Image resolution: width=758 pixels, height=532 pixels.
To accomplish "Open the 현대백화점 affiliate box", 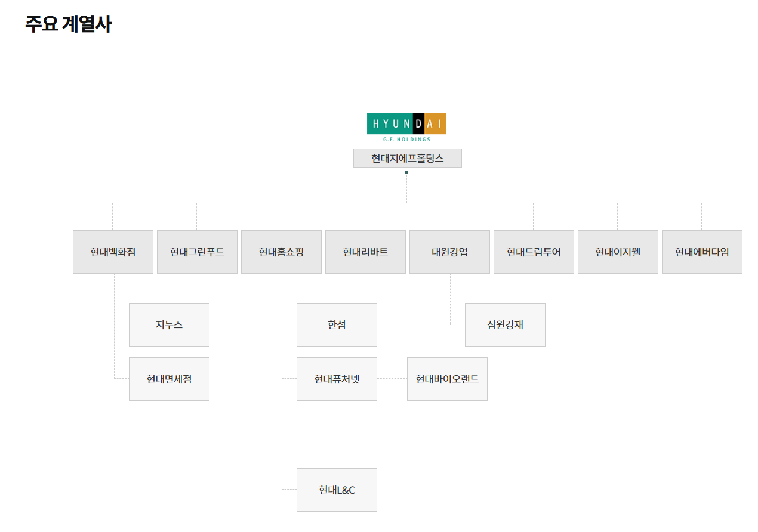I will (x=113, y=252).
